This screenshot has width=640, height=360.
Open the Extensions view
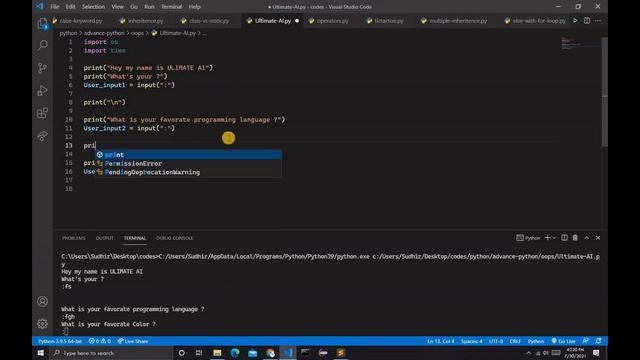click(x=42, y=113)
